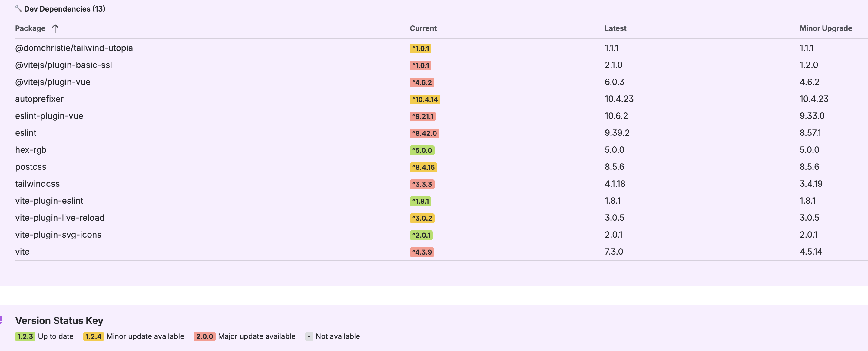Click the yellow 1.2.4 Minor update key badge

93,336
